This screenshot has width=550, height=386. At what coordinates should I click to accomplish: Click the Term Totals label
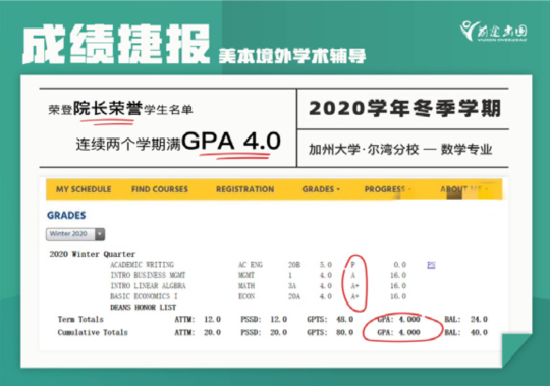pos(81,319)
